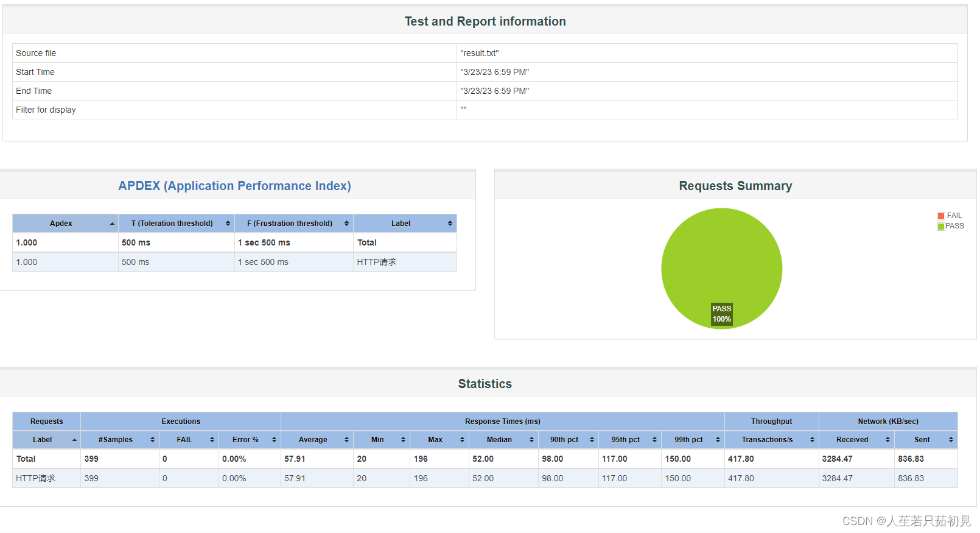980x533 pixels.
Task: Click 417.80 transactions value in Total row
Action: (741, 459)
